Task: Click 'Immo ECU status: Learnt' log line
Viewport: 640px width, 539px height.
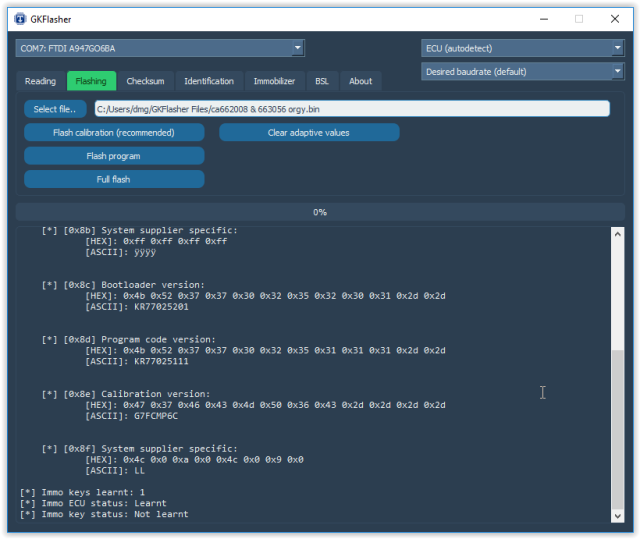Action: click(93, 504)
